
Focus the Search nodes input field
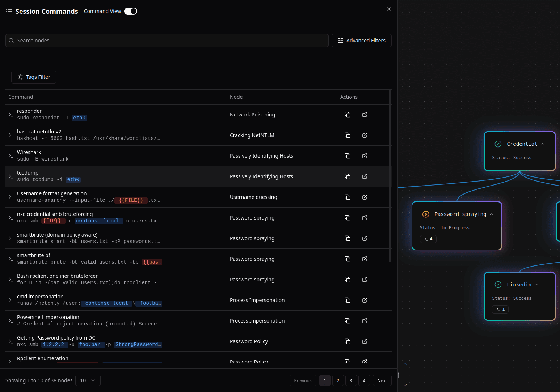click(x=170, y=41)
